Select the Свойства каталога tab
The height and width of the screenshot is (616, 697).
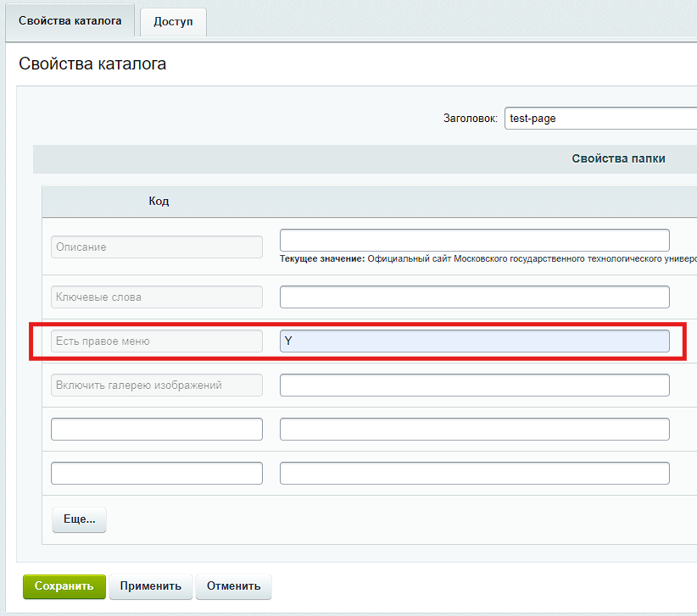point(70,21)
